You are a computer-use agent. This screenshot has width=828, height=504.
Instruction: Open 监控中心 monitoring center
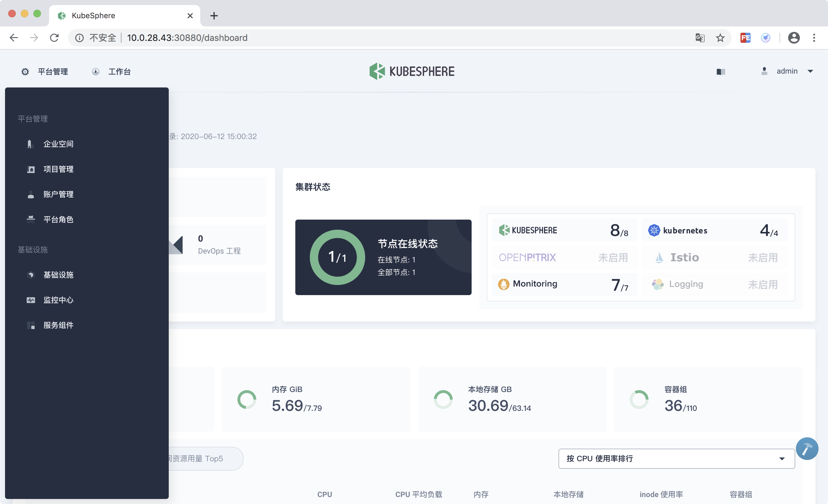coord(58,300)
